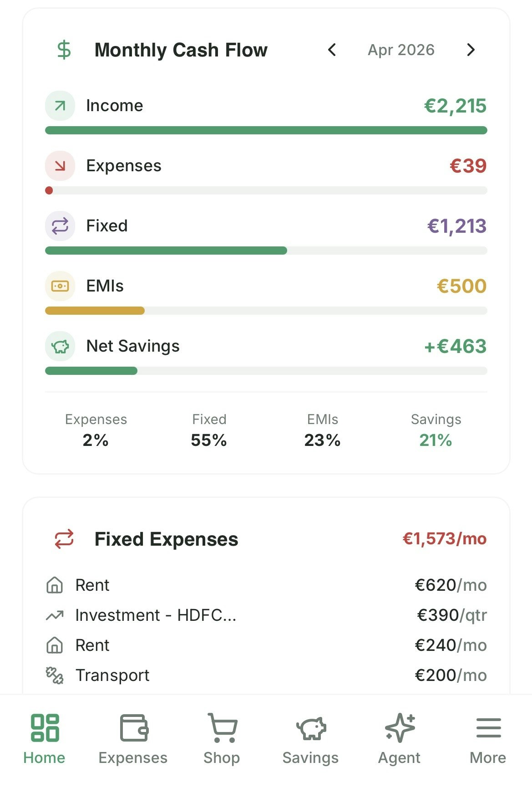
Task: Open the Apr 2026 month selector
Action: 401,50
